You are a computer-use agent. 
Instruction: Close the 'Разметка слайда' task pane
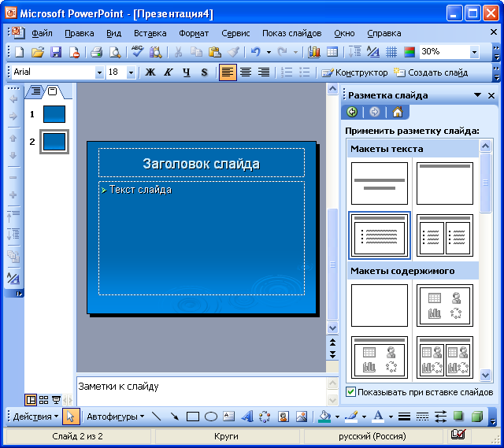pyautogui.click(x=491, y=95)
